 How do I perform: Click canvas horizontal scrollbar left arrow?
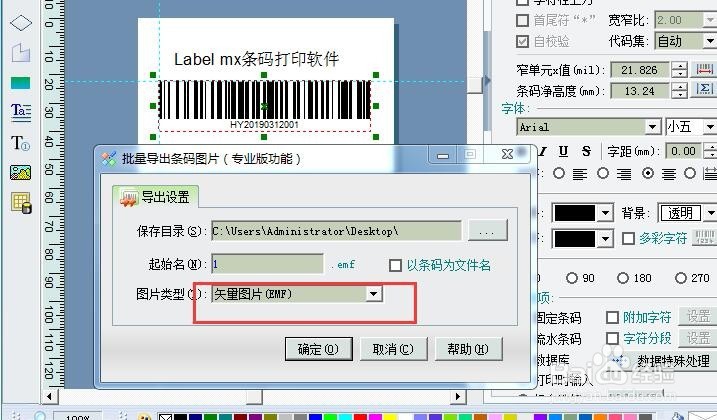pos(49,396)
